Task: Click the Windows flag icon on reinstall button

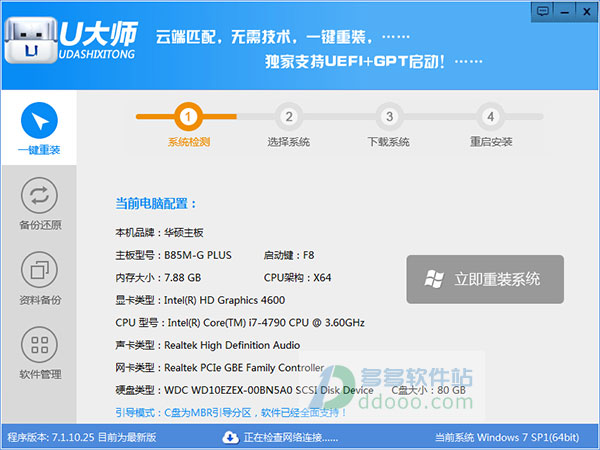Action: coord(434,279)
